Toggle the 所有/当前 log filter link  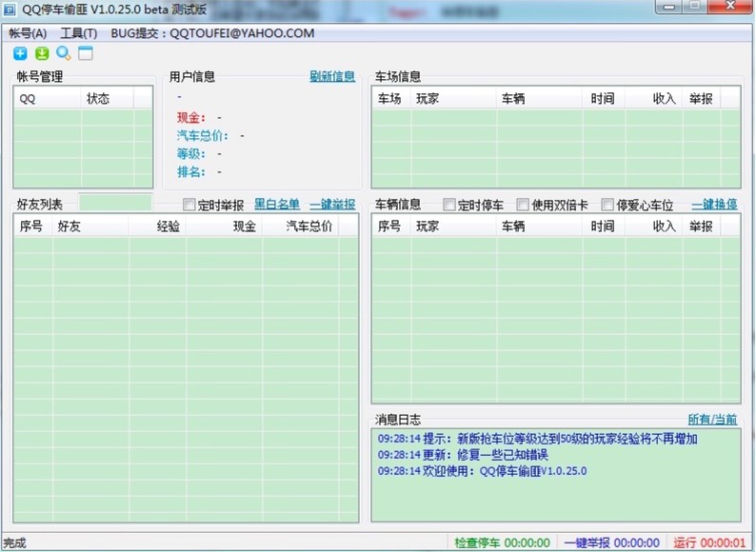coord(712,419)
